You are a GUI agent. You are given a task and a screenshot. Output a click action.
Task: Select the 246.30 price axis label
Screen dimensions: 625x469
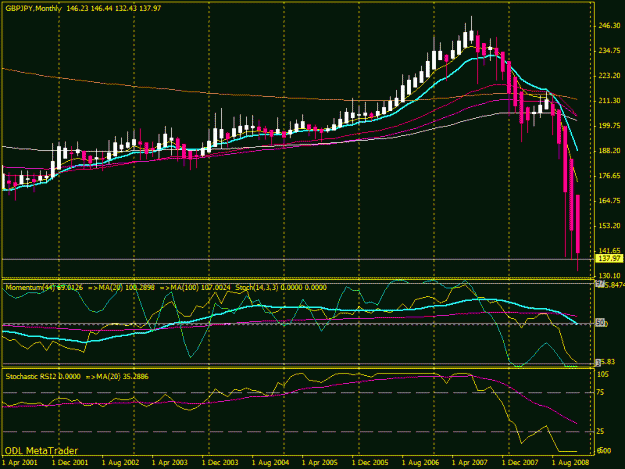tap(609, 26)
